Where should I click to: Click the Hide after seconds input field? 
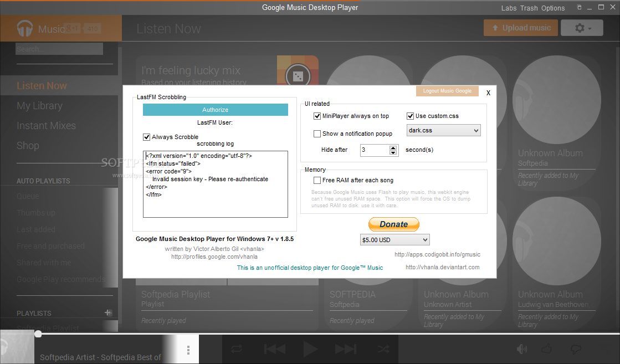click(375, 150)
